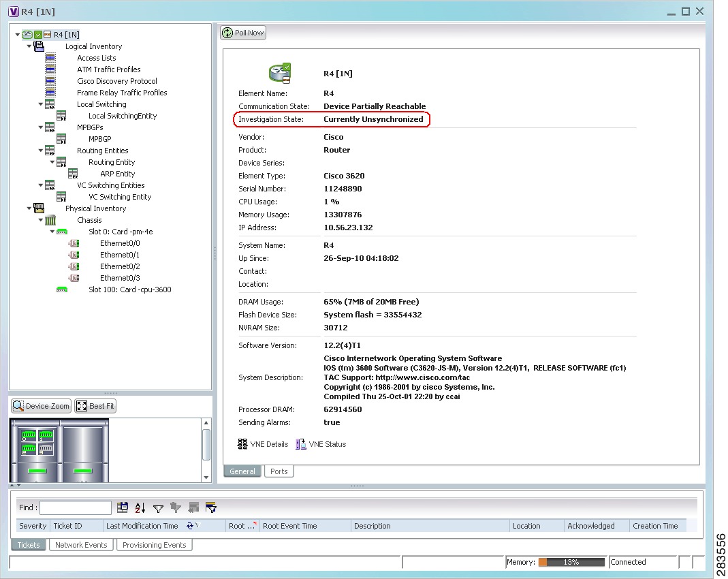
Task: Click the Description column header
Action: click(430, 526)
